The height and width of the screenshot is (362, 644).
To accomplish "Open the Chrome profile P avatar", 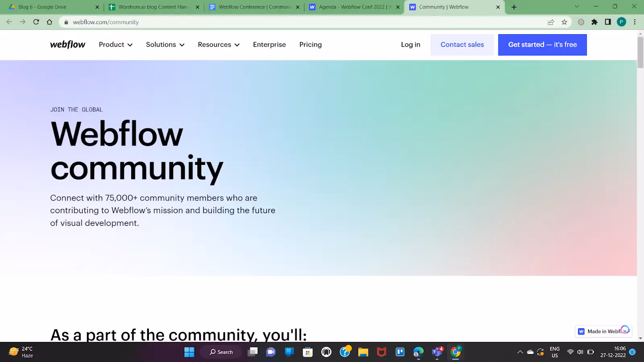I will coord(621,22).
